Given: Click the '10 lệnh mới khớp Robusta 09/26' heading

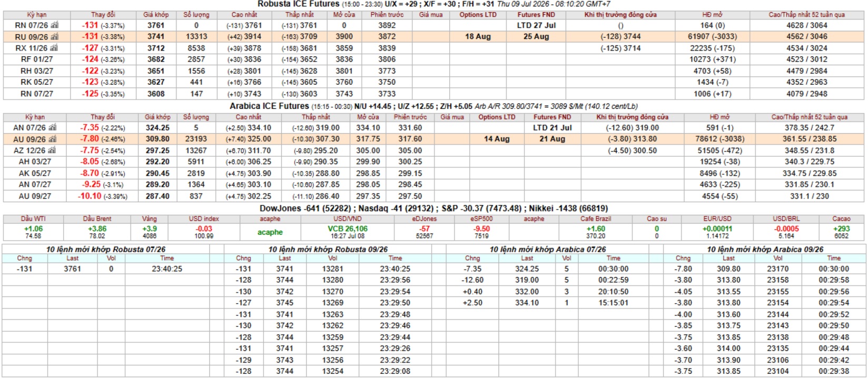Looking at the screenshot, I should [x=328, y=249].
